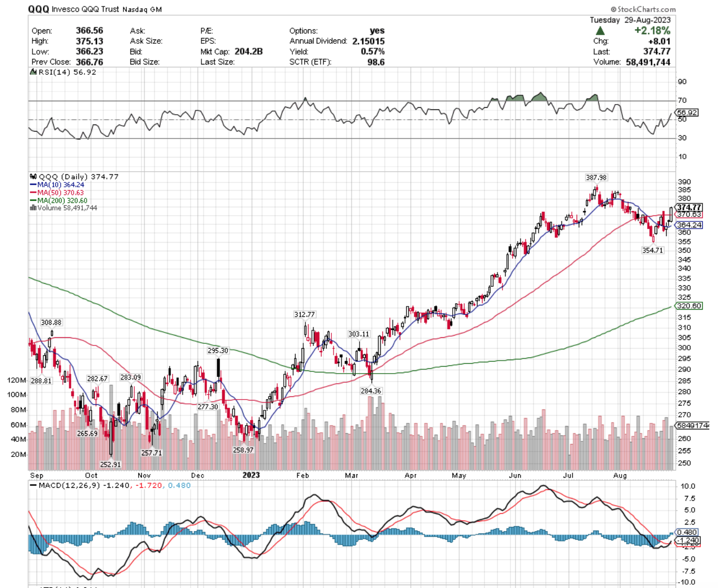
Task: Click the Aug month label on time axis
Action: point(620,475)
